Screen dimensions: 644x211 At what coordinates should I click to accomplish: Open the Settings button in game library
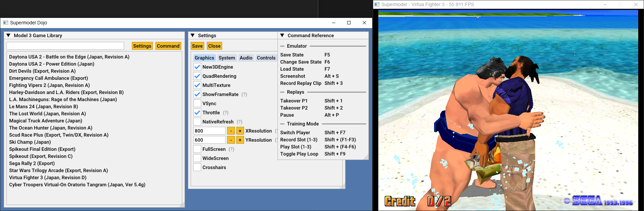coord(142,46)
